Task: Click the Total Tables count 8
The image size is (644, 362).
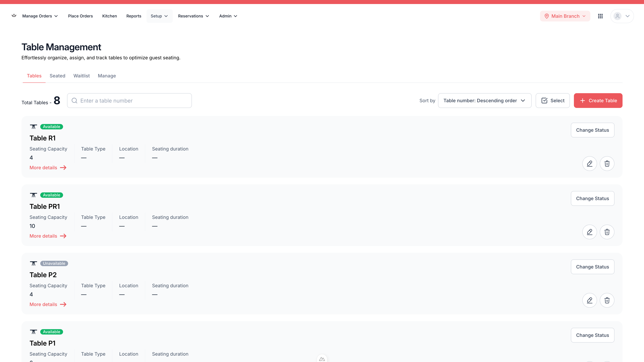Action: point(57,100)
